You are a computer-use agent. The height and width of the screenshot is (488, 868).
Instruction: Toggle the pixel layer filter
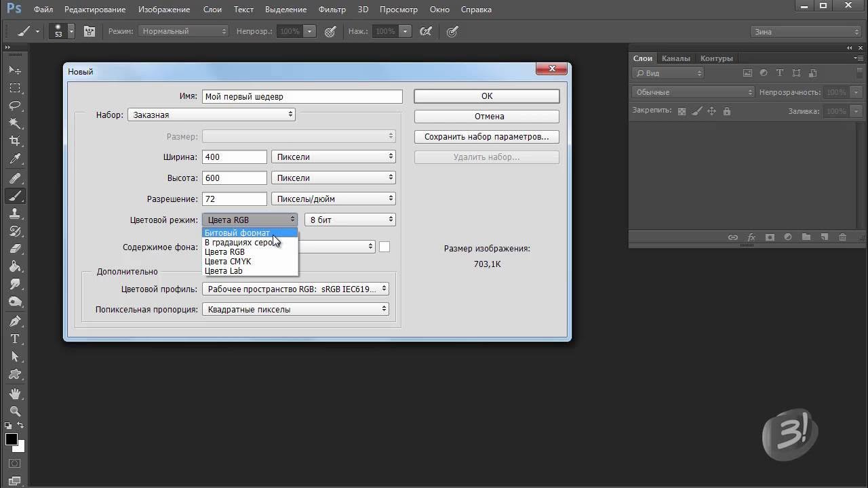[x=748, y=73]
